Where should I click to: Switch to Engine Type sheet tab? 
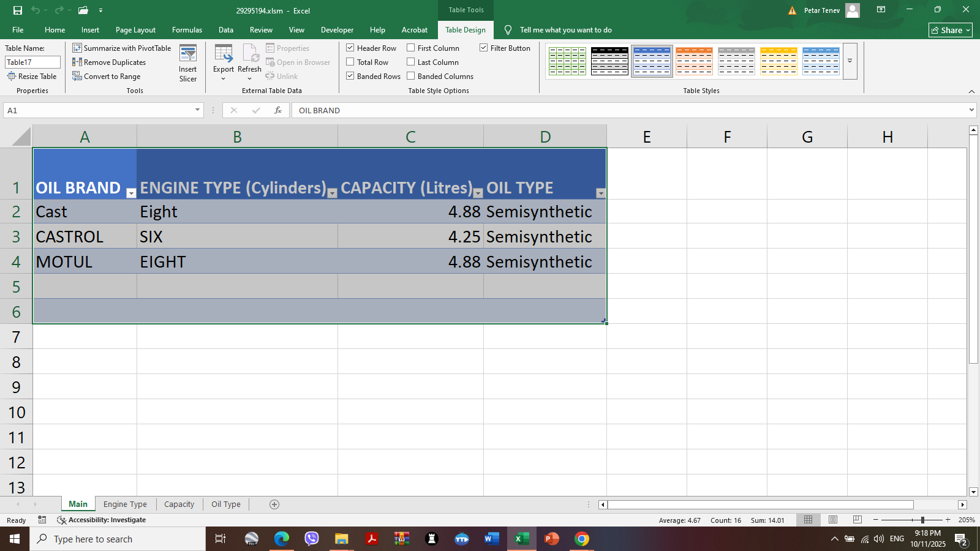tap(125, 504)
